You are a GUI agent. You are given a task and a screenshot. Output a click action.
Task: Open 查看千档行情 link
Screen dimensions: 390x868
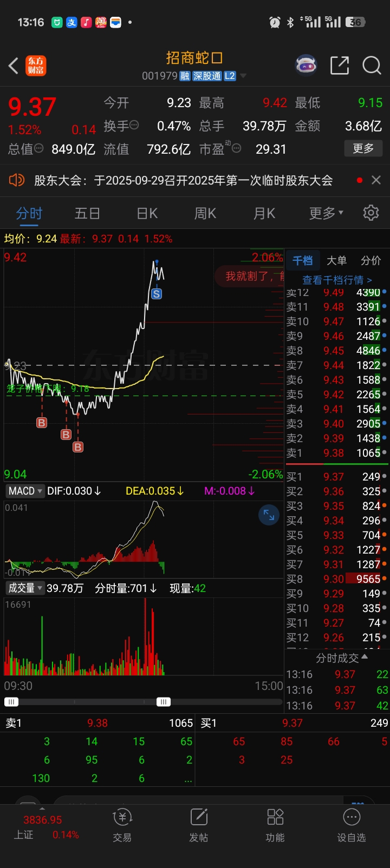pyautogui.click(x=337, y=280)
